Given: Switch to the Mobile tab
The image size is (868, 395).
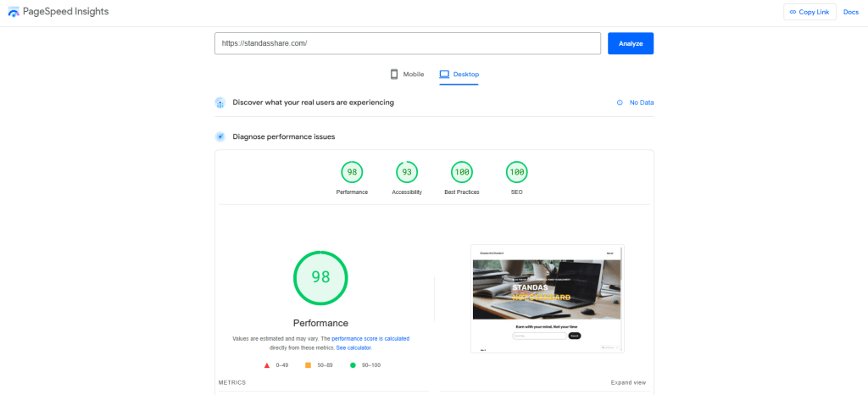Looking at the screenshot, I should pos(407,75).
